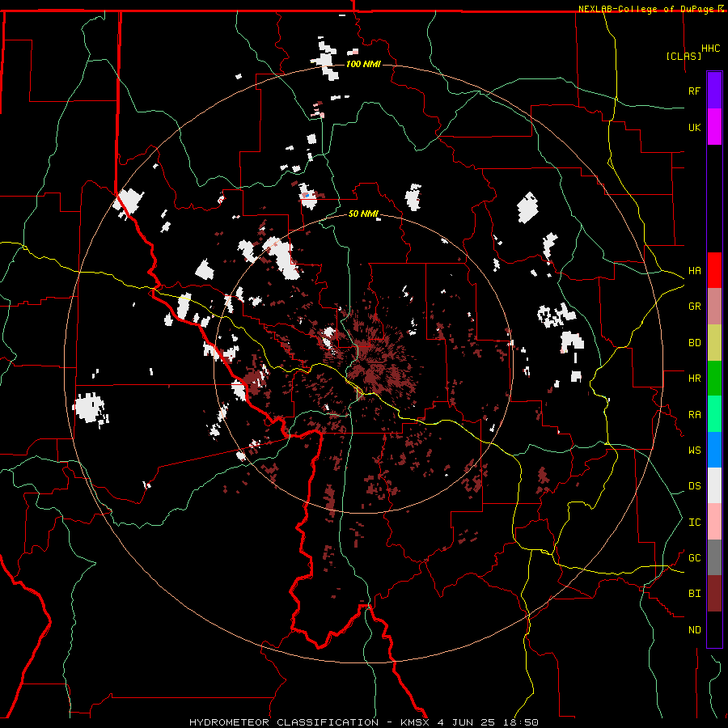Click the HA red legend swatch
The image size is (728, 728).
tap(714, 270)
